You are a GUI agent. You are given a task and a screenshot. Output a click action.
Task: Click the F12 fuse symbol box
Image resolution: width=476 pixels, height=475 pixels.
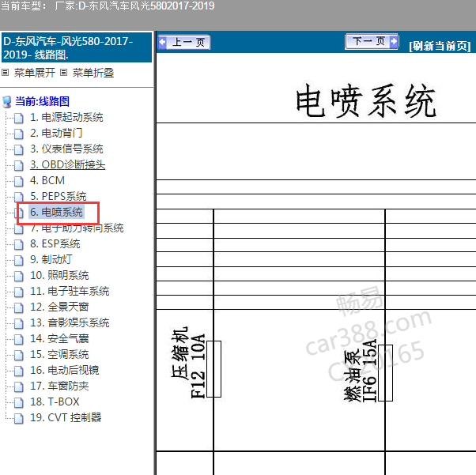click(213, 369)
